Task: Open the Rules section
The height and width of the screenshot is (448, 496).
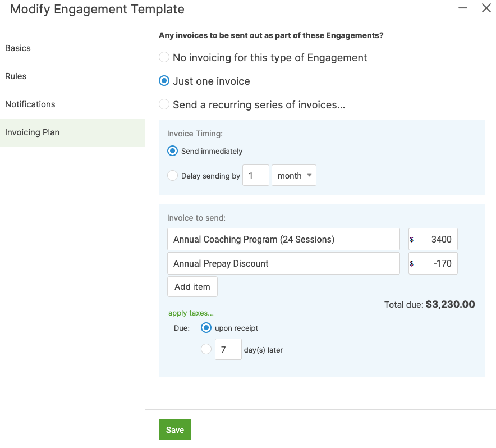Action: click(15, 76)
